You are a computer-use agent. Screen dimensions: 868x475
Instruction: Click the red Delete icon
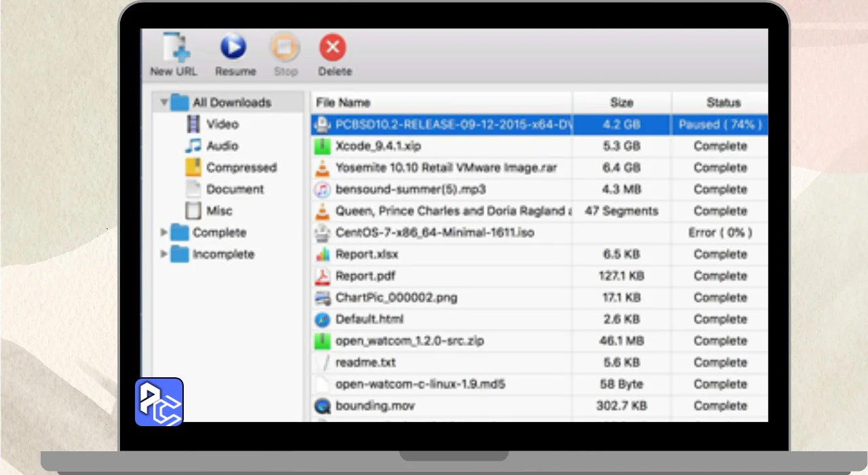pos(333,49)
